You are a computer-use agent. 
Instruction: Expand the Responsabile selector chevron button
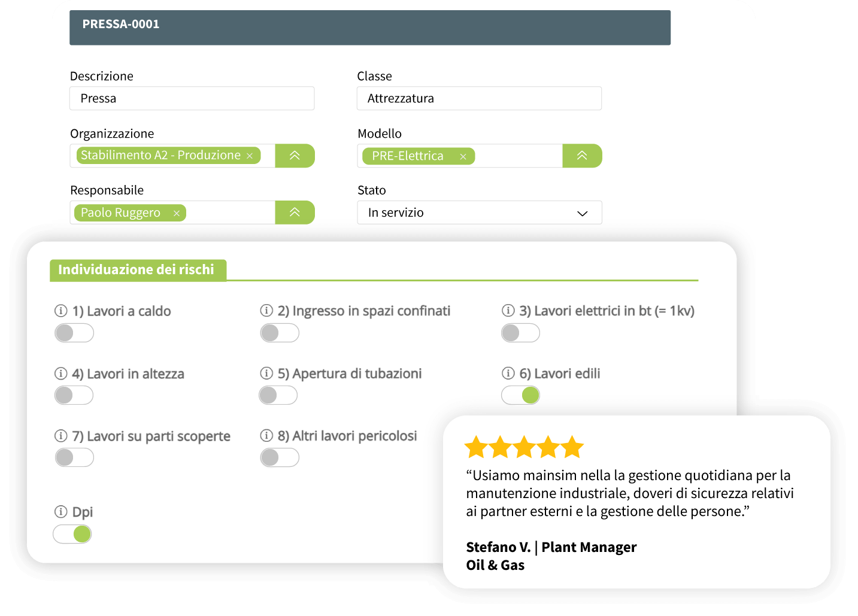point(295,213)
